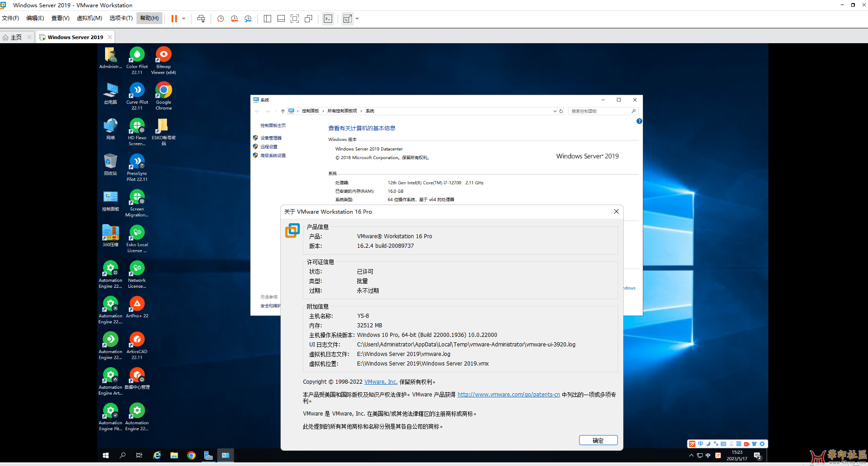Open the VMware, Inc. link
The image size is (868, 466).
coord(381,382)
